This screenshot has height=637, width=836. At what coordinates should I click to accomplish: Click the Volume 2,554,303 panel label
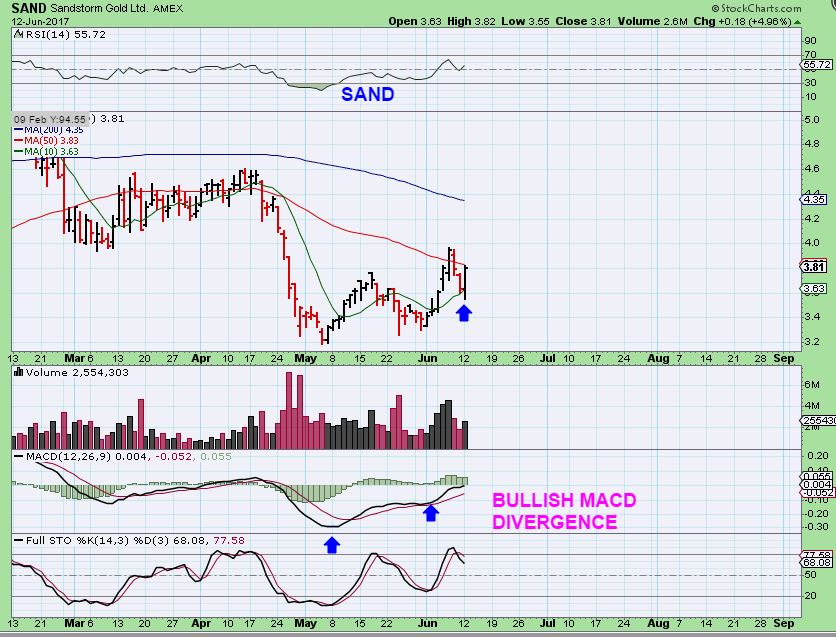pyautogui.click(x=77, y=372)
